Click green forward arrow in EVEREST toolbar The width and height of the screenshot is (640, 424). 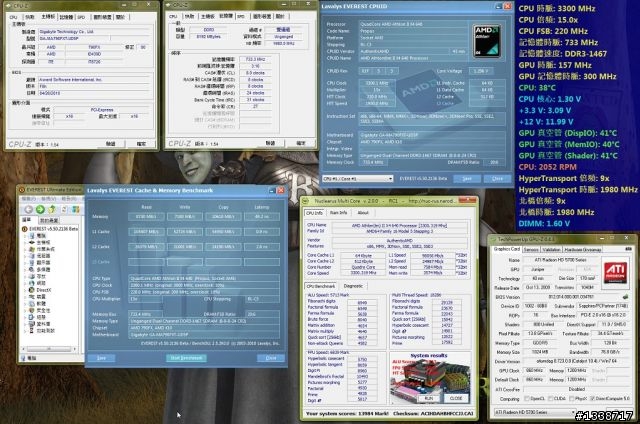click(x=40, y=210)
